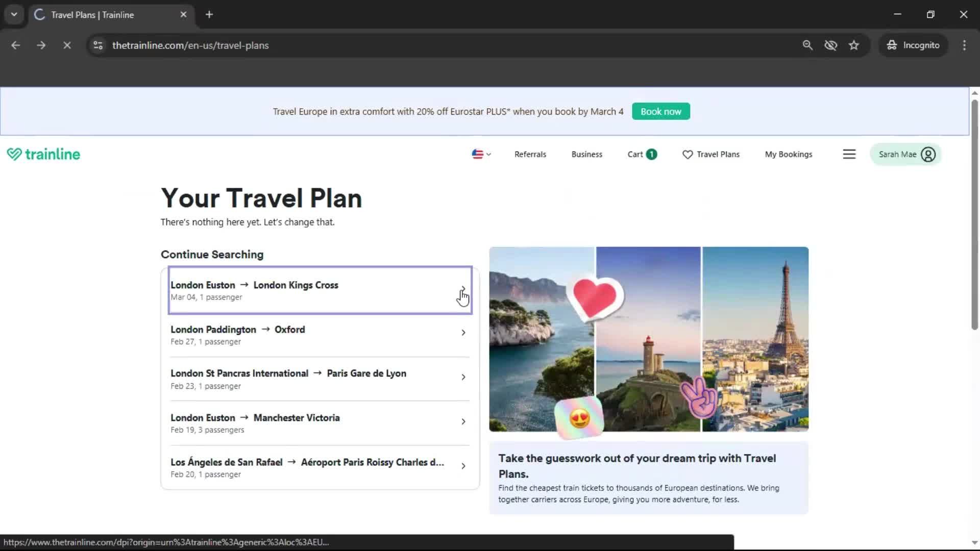Open the shopping cart
Viewport: 980px width, 551px height.
pos(641,154)
